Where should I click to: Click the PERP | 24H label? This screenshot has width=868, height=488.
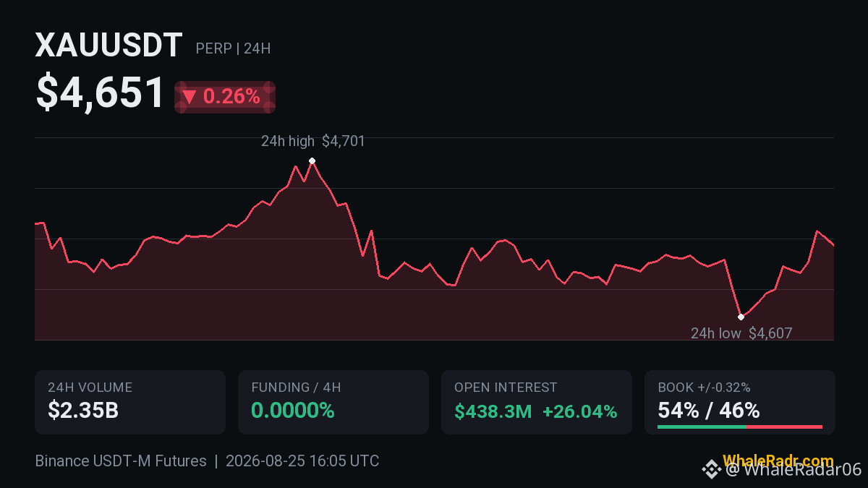pos(233,48)
